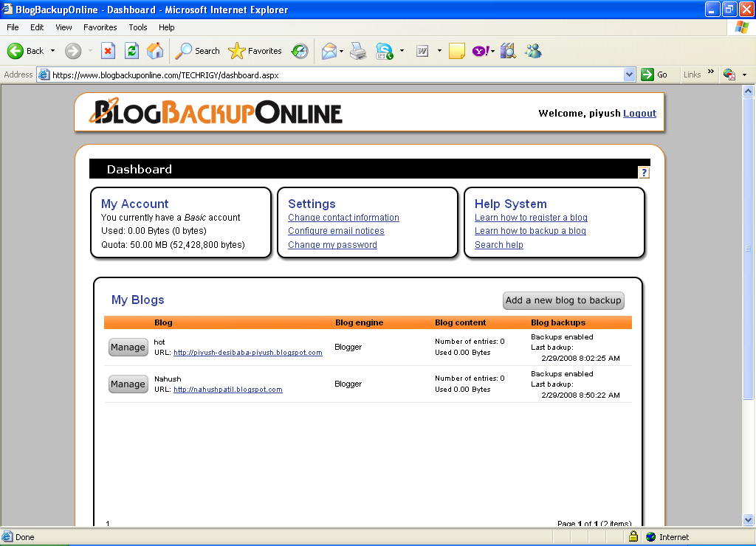Open Configure email notices link

(336, 231)
